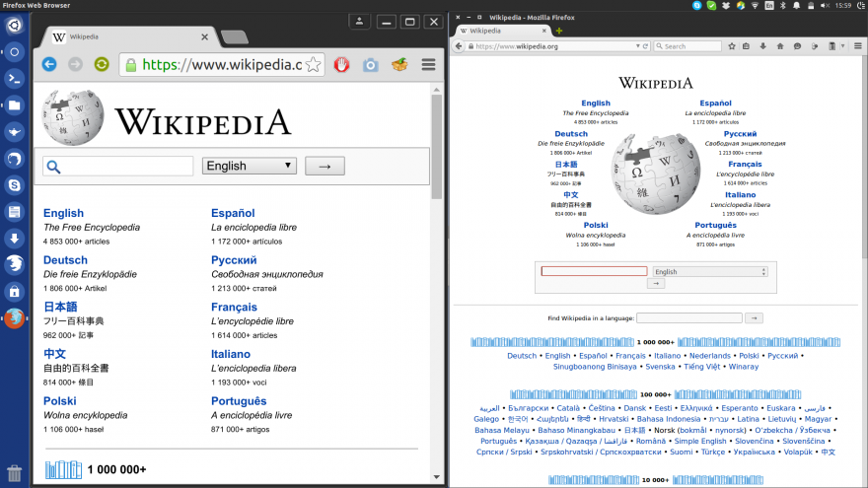Open a new tab in the left browser
Screen dimensions: 868x488
pyautogui.click(x=234, y=37)
